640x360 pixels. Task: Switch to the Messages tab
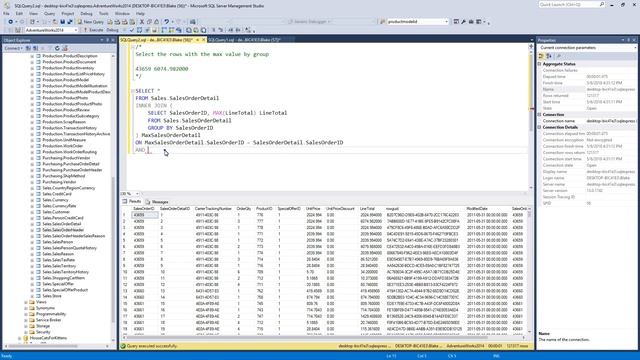(157, 202)
